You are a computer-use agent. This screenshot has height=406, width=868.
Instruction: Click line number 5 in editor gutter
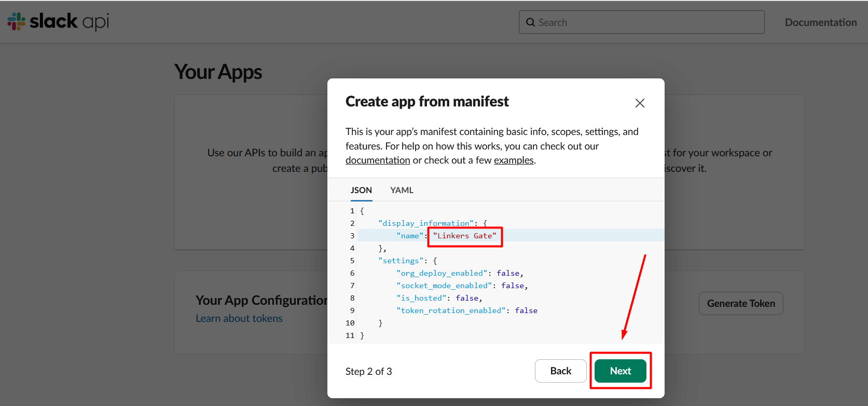coord(352,261)
